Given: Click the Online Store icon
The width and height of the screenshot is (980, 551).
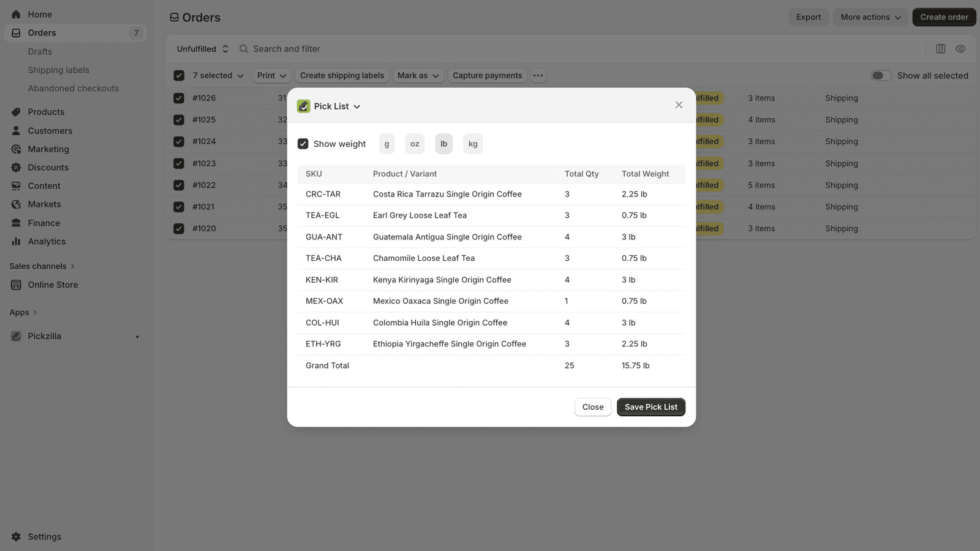Looking at the screenshot, I should 16,285.
